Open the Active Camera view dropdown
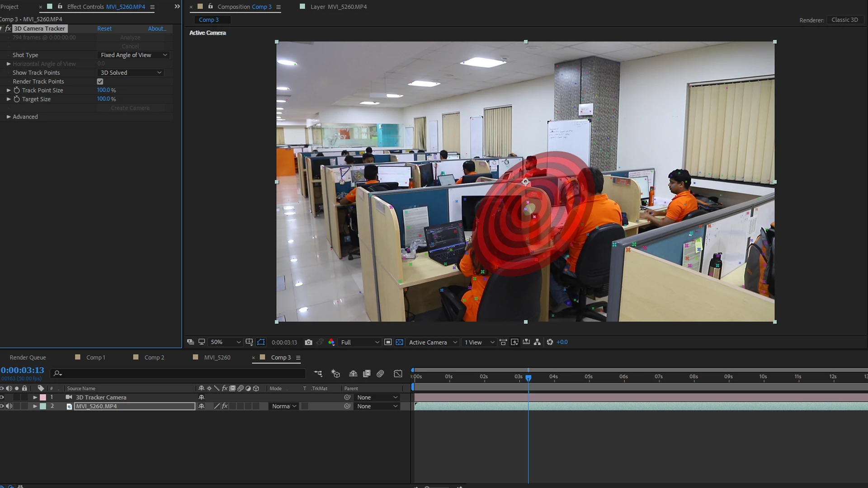This screenshot has height=488, width=868. (x=433, y=343)
